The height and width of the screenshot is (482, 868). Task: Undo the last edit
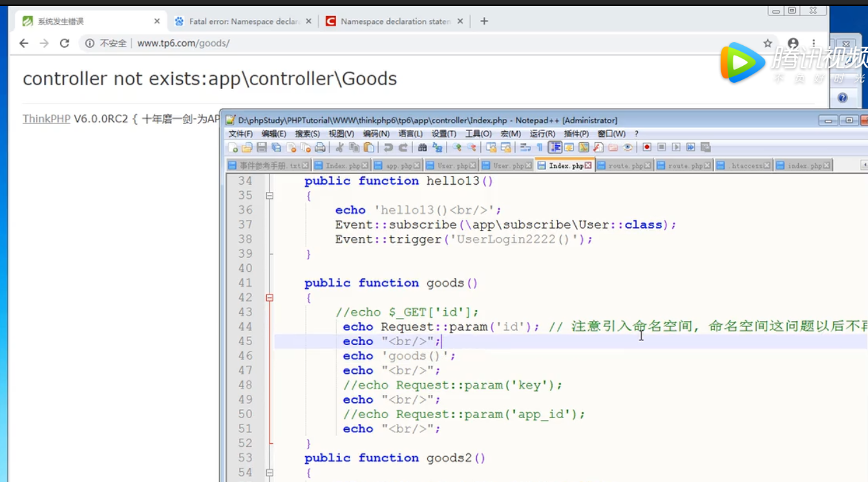click(x=388, y=147)
